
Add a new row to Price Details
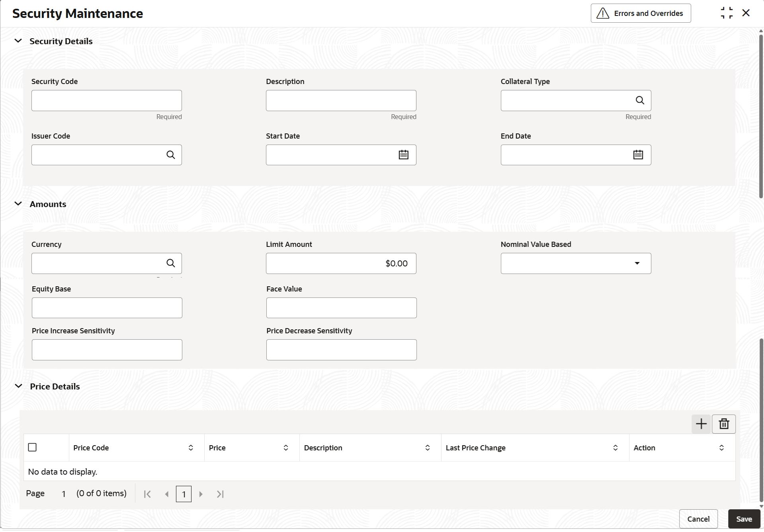pos(701,424)
